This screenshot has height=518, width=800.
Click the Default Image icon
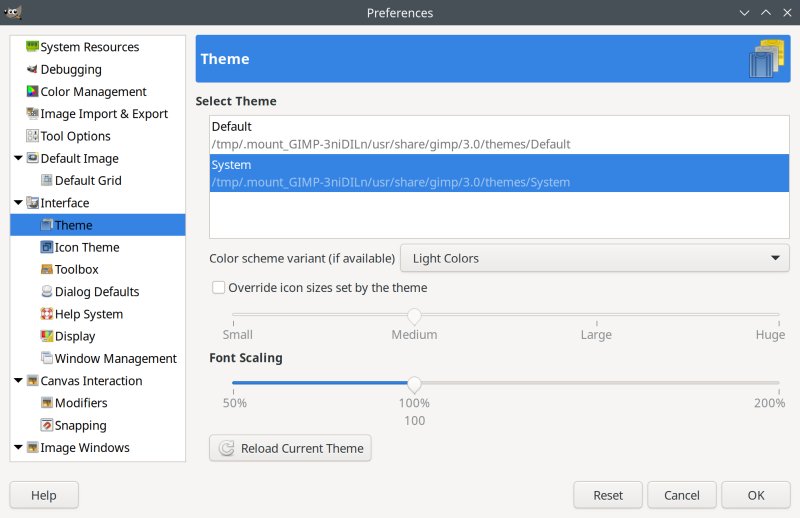[32, 158]
